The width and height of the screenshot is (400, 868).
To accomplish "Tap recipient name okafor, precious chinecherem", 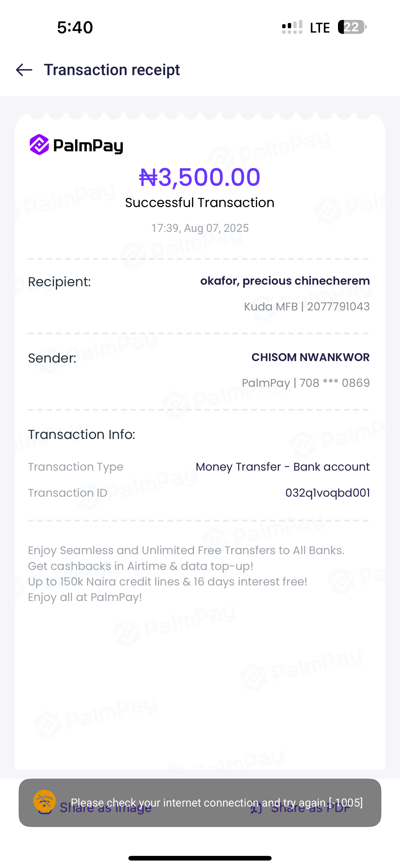I will tap(285, 281).
